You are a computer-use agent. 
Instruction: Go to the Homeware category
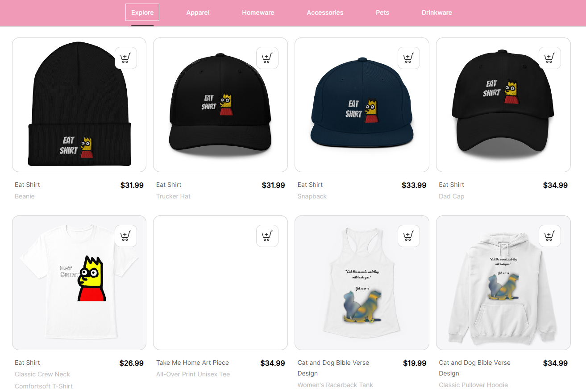(258, 12)
